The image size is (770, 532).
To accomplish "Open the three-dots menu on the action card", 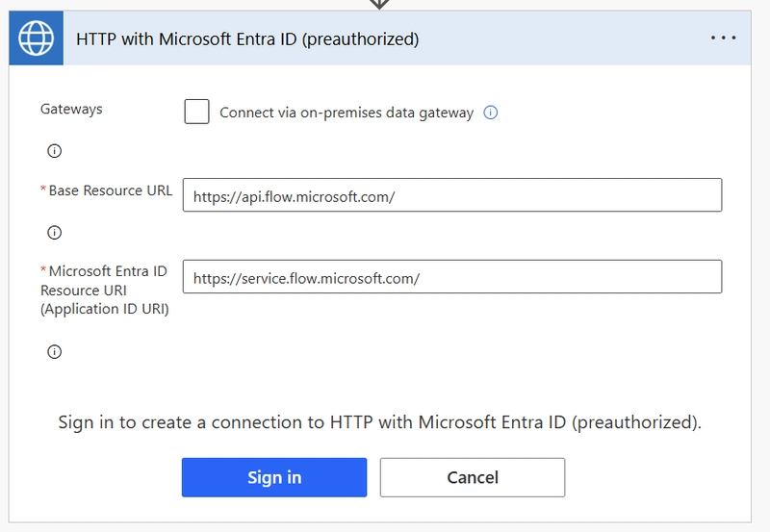I will (724, 38).
